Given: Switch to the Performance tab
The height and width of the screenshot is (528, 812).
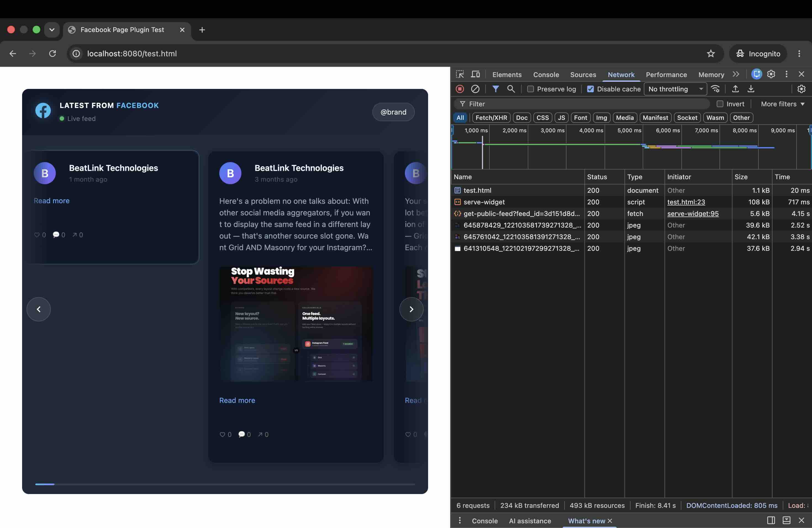Looking at the screenshot, I should (666, 75).
